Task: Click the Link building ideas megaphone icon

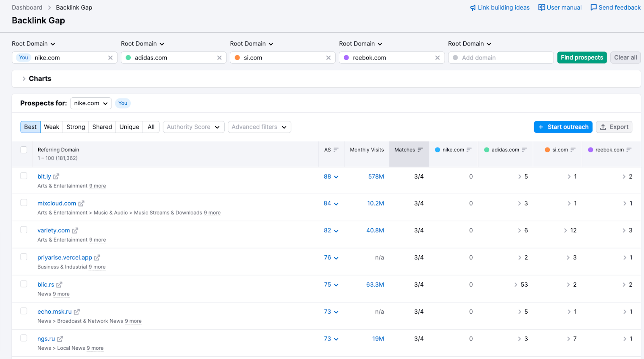Action: coord(473,8)
